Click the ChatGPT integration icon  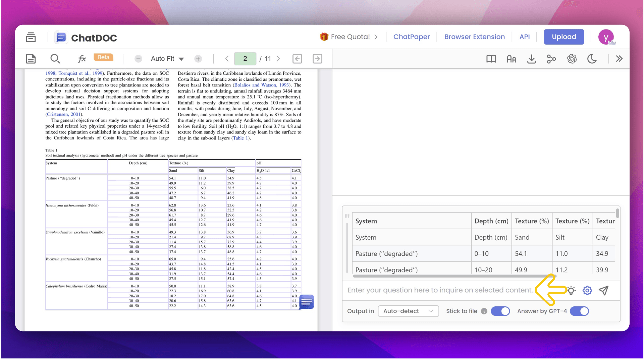click(x=572, y=58)
